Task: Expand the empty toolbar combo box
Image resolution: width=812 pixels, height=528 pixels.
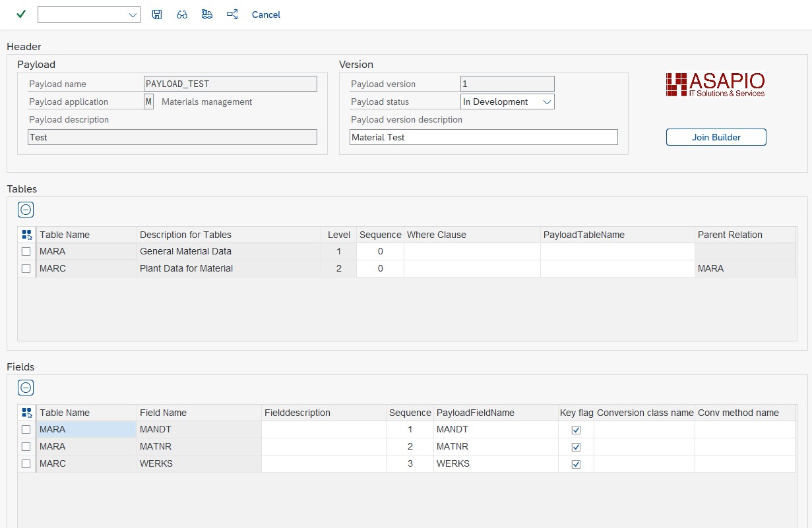Action: click(134, 14)
